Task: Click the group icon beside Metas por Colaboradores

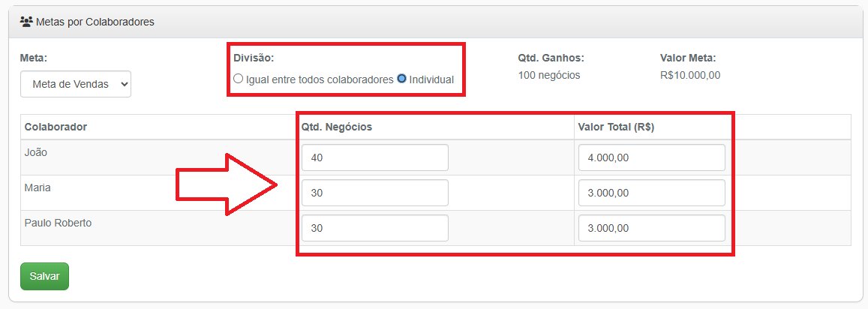Action: [x=26, y=22]
